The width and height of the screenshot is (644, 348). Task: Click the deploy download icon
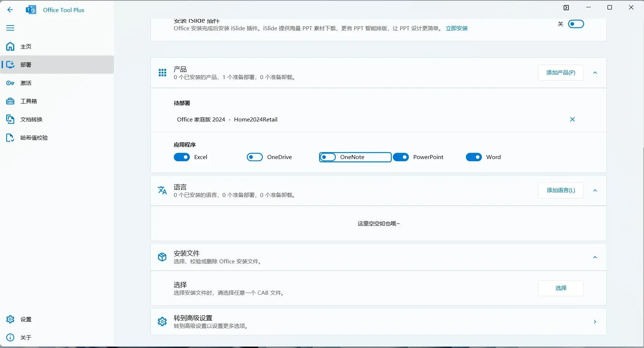click(x=10, y=65)
